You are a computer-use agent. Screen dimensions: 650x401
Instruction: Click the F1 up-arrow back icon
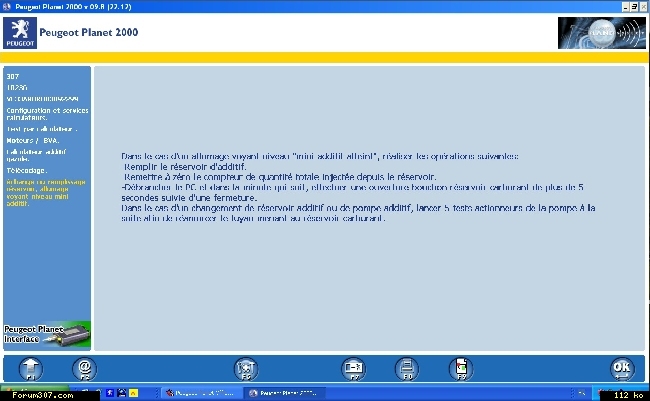tap(31, 368)
